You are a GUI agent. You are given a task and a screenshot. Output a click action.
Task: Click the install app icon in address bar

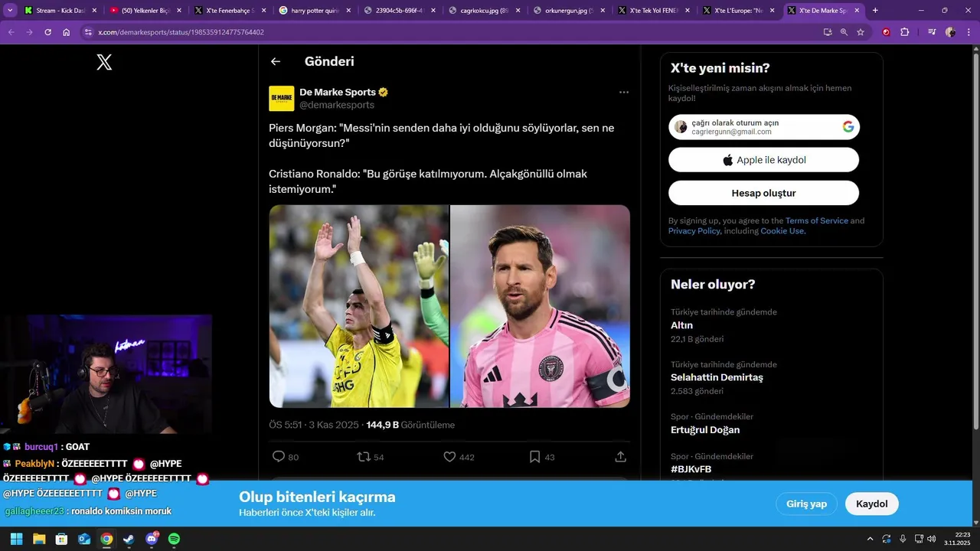click(828, 32)
